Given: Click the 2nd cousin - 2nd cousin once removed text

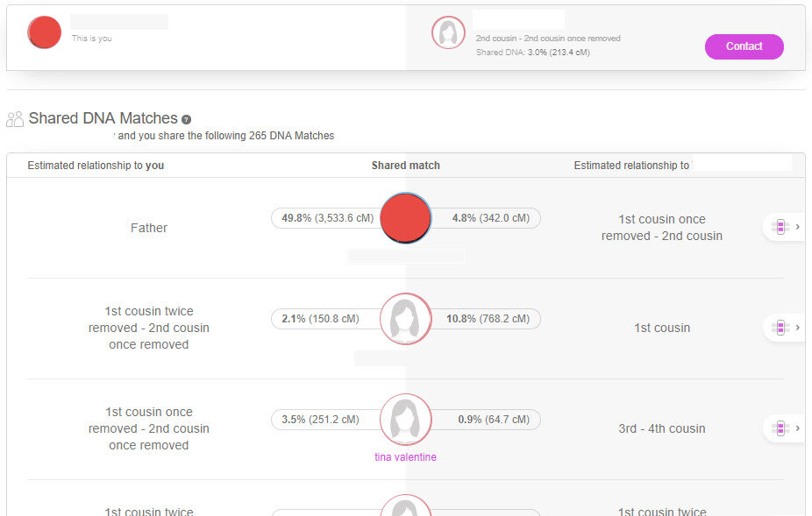Looking at the screenshot, I should point(548,39).
